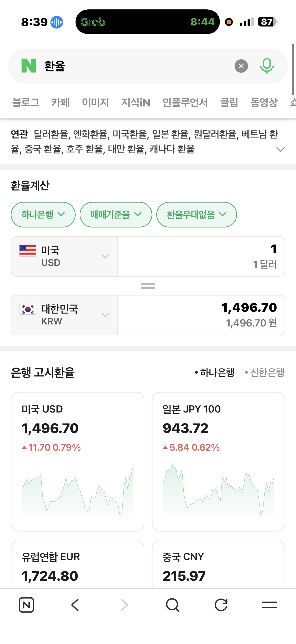
Task: Tap the magnifier search icon at bottom
Action: (172, 605)
